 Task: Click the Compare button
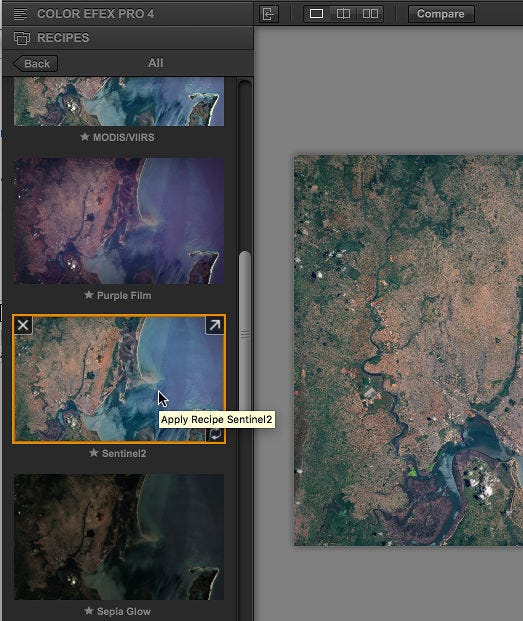[x=441, y=14]
